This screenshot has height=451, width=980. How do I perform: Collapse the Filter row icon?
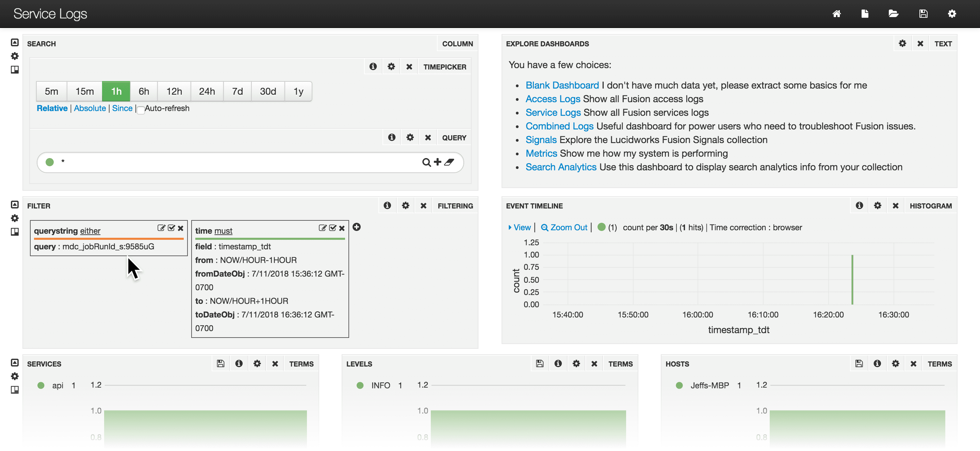(14, 204)
